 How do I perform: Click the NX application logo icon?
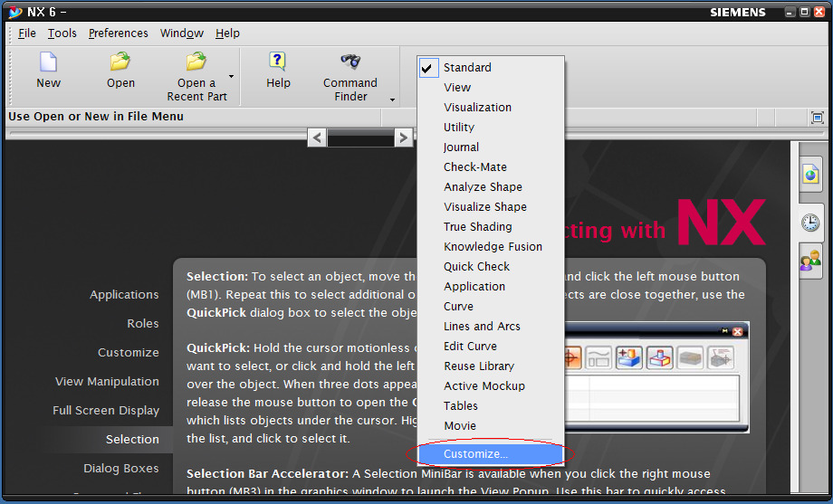tap(15, 12)
